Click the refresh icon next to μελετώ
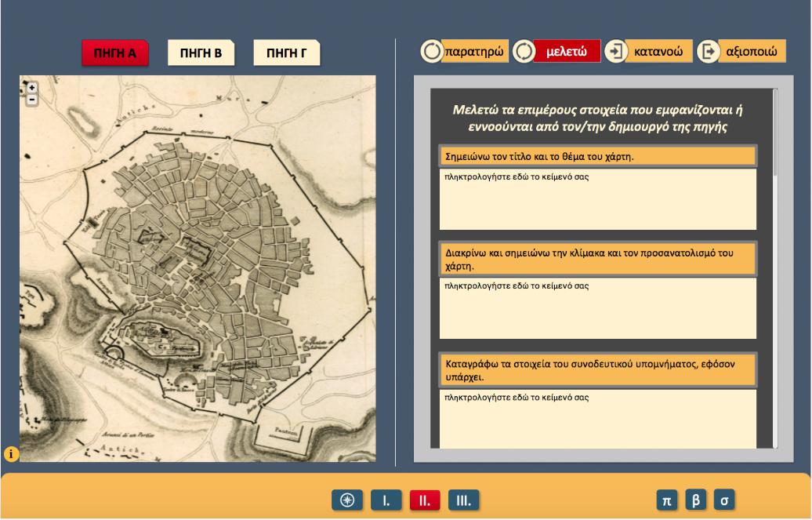The image size is (812, 520). (x=524, y=51)
